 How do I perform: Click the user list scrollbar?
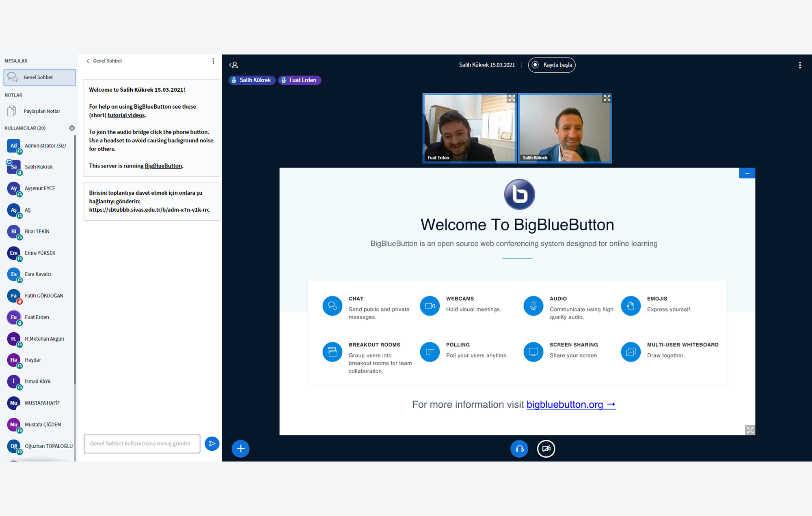[x=75, y=260]
